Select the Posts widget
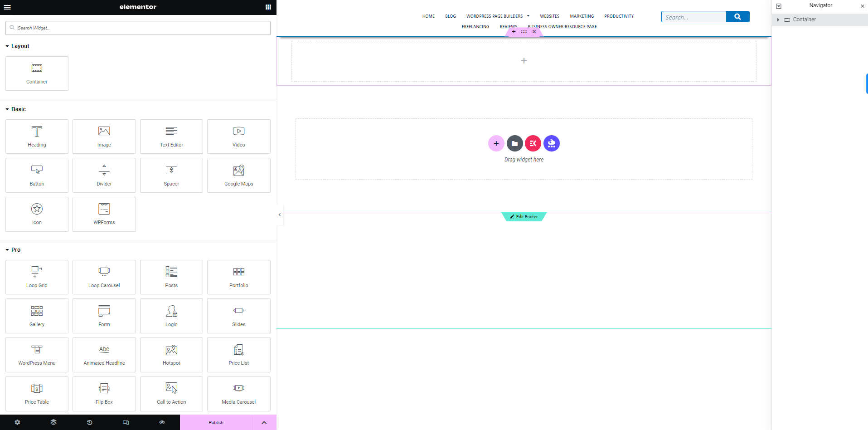The width and height of the screenshot is (868, 430). click(x=171, y=277)
